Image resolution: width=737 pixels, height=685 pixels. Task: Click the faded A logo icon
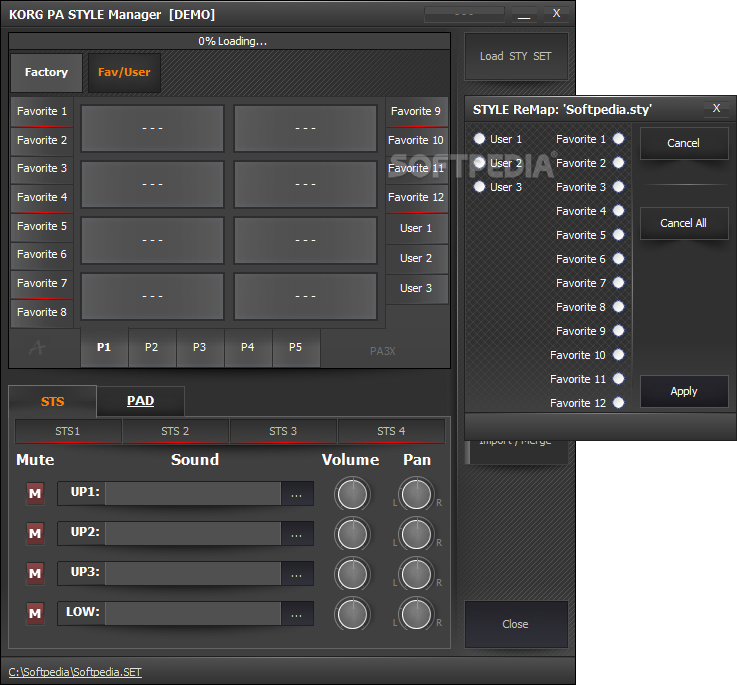point(37,348)
